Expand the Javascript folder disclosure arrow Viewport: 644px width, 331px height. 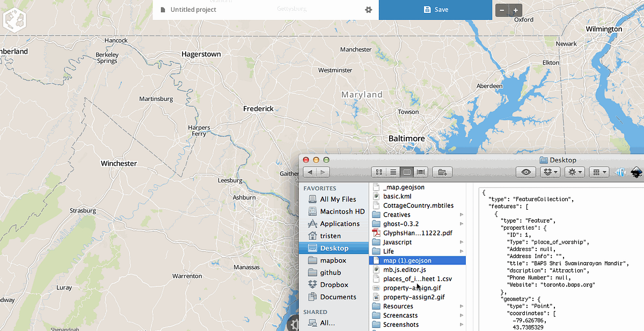point(462,242)
